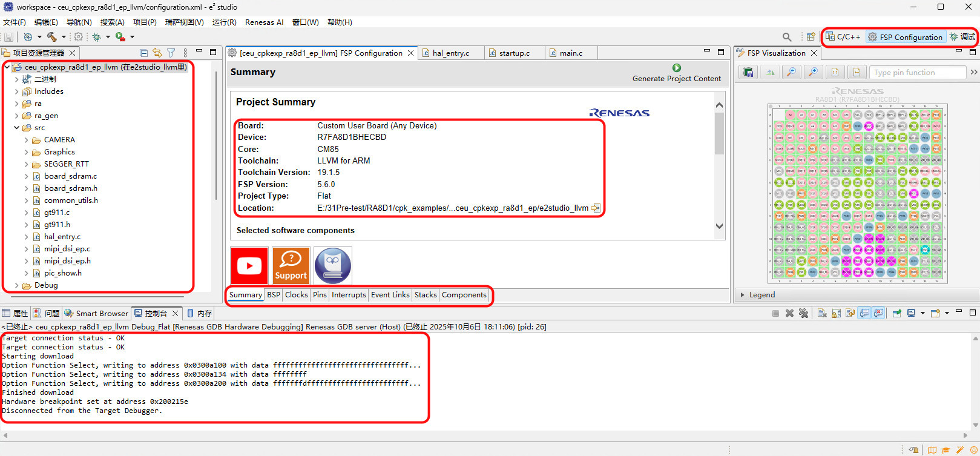Open the hal_entry.c editor tab
980x456 pixels.
point(451,53)
